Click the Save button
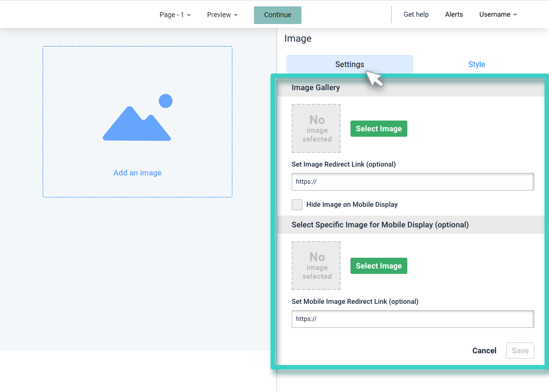549x392 pixels. click(520, 351)
